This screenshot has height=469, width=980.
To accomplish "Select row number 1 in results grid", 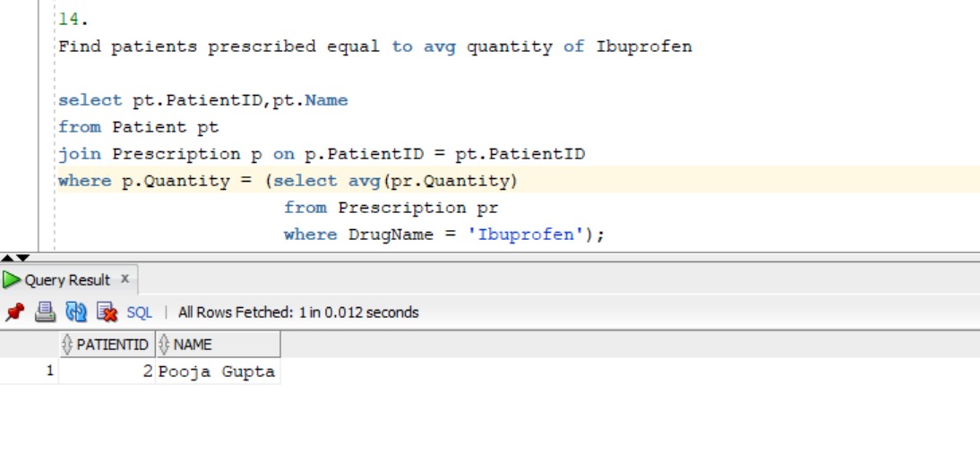I will pyautogui.click(x=30, y=371).
